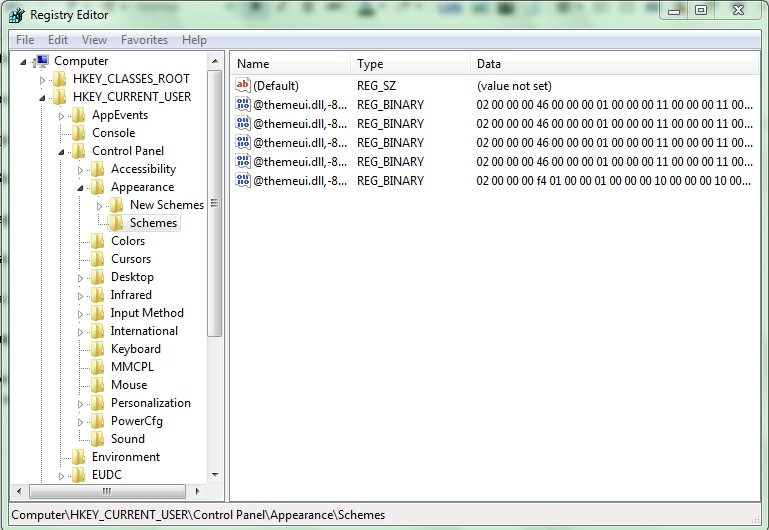Viewport: 769px width, 530px height.
Task: Click the Appearance folder icon
Action: point(98,187)
